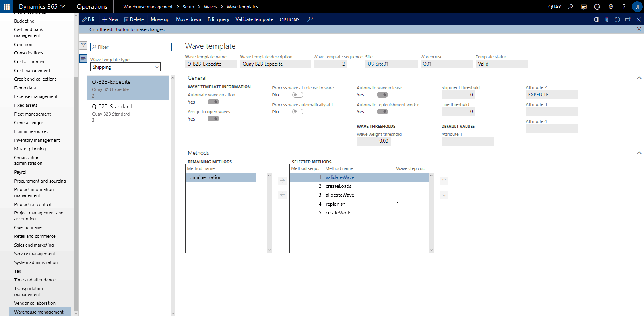The image size is (644, 316).
Task: Open Dynamics 365 dropdown menu
Action: 42,6
